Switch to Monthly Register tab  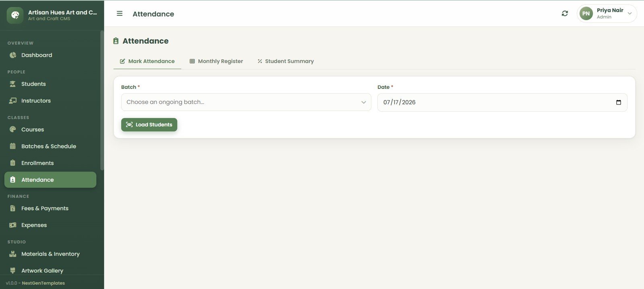click(216, 61)
